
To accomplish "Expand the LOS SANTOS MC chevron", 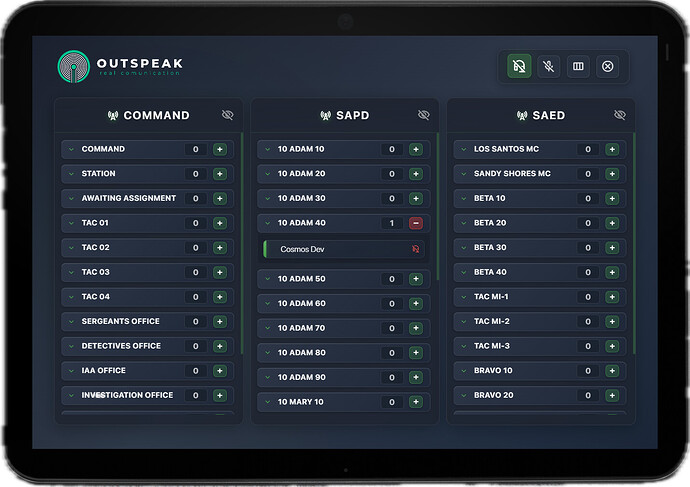I will coord(464,149).
